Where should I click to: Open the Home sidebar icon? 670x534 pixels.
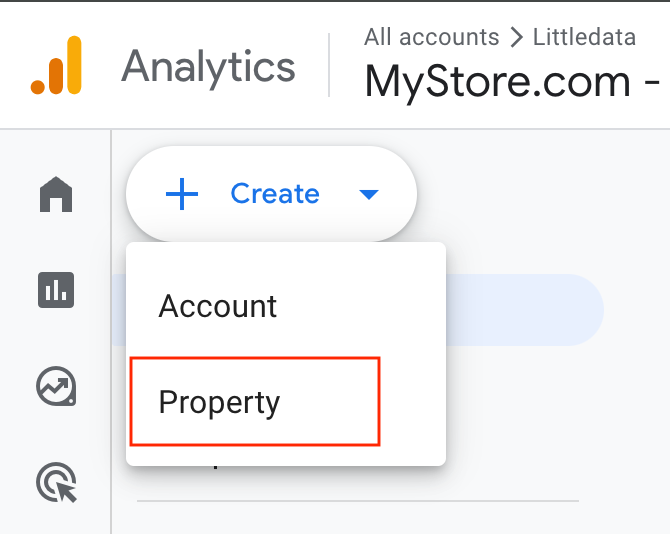[56, 194]
